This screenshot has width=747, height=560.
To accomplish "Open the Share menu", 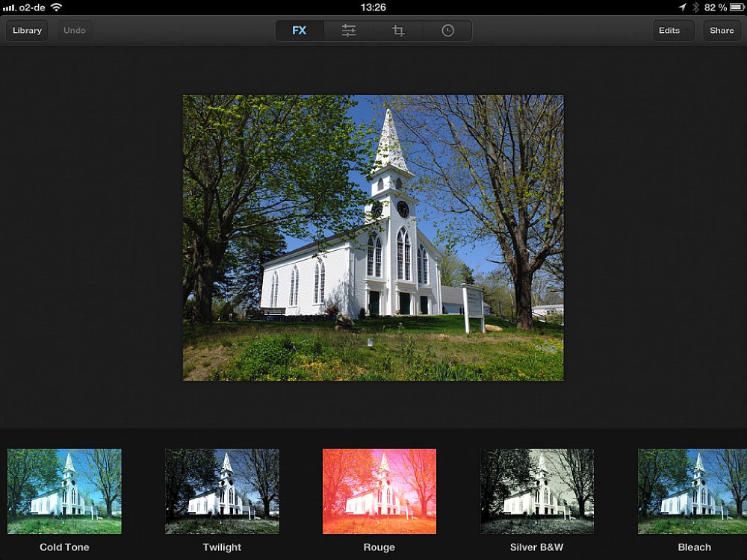I will tap(722, 31).
